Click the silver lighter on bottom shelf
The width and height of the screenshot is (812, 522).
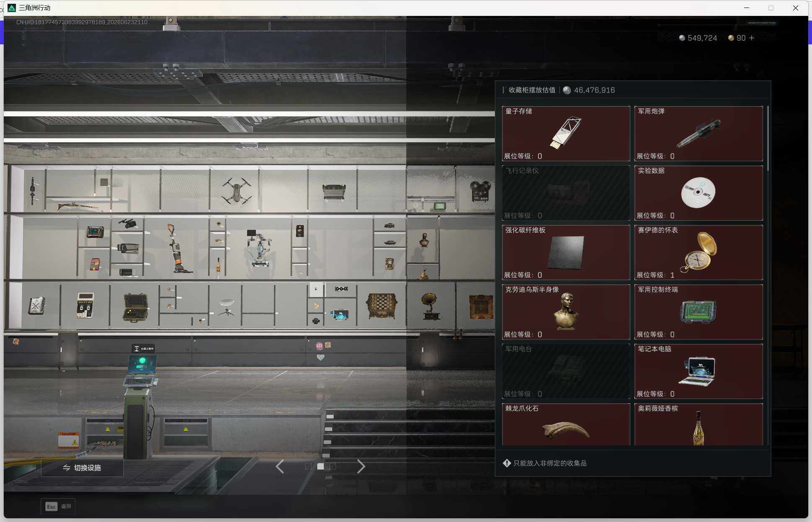[36, 306]
